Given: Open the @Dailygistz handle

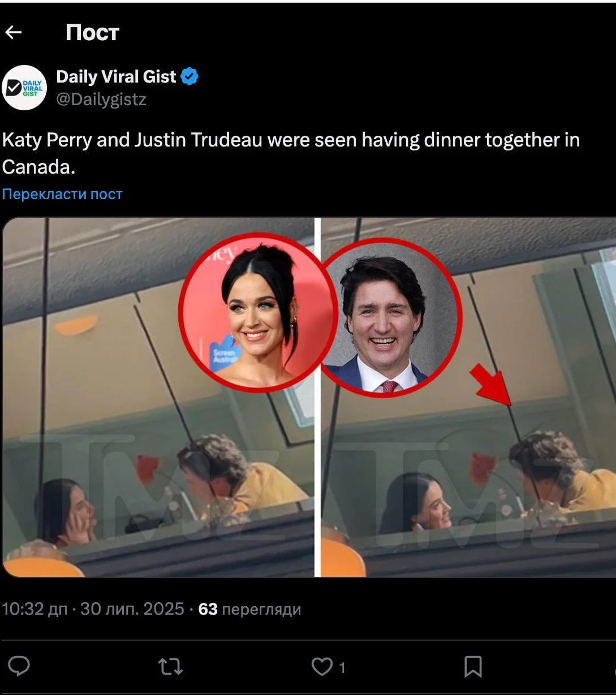Looking at the screenshot, I should (101, 100).
